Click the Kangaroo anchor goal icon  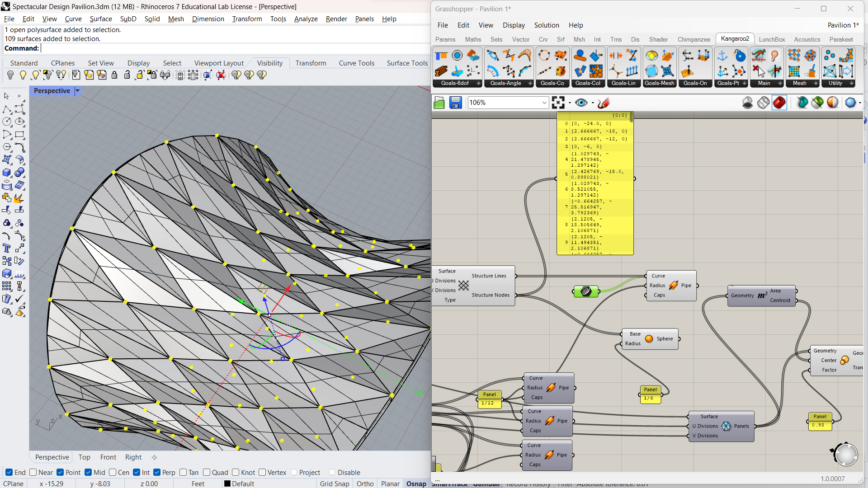coord(722,56)
